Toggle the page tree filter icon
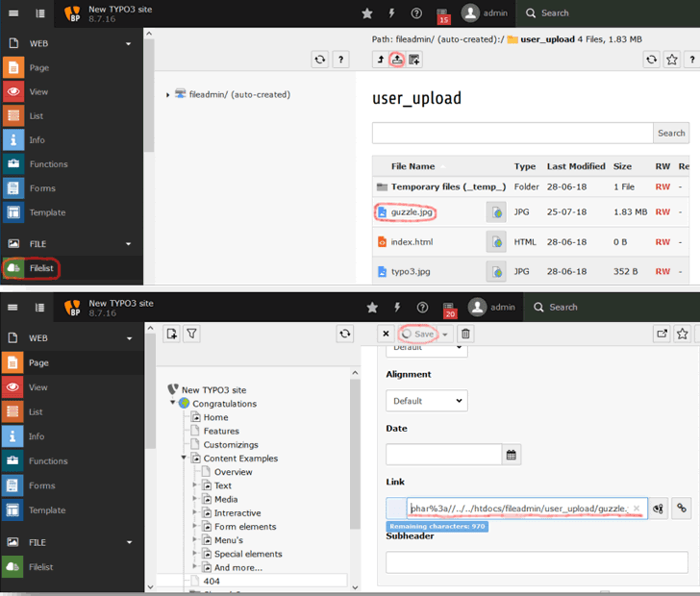This screenshot has width=700, height=596. point(191,334)
